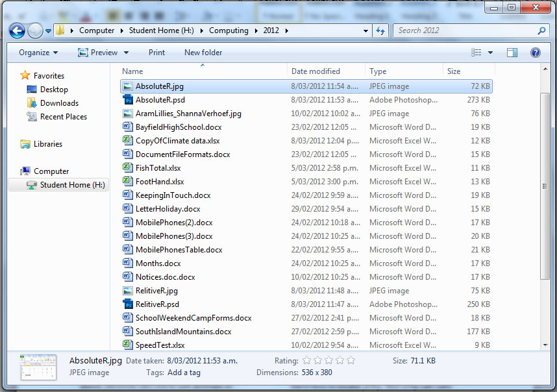Navigate to Student Home (H:) breadcrumb
This screenshot has height=392, width=557.
coord(161,31)
